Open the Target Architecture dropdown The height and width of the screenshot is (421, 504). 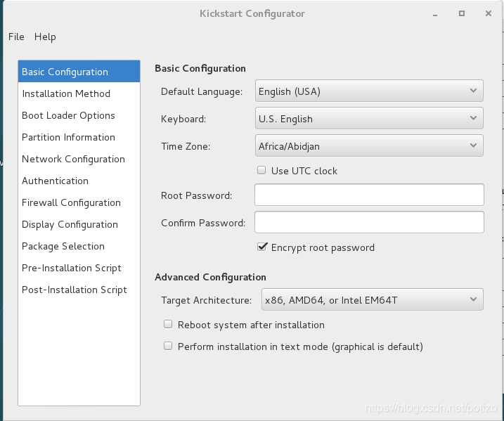coord(372,300)
